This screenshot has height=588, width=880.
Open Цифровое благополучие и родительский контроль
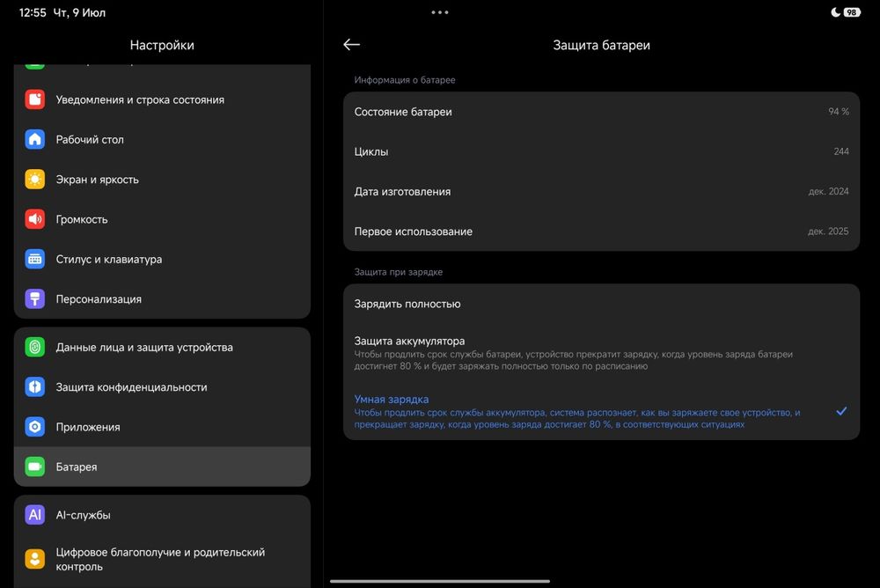click(x=162, y=559)
